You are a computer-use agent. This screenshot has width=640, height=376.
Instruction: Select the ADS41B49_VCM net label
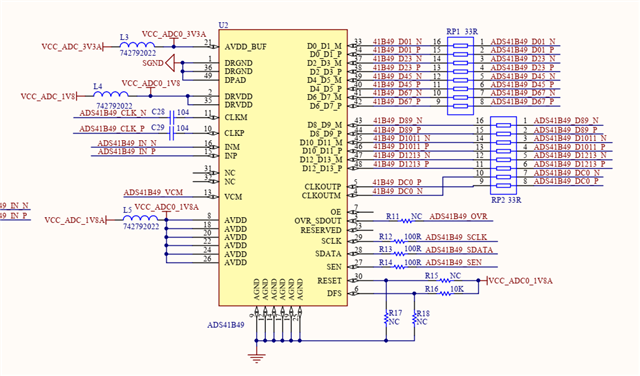tap(153, 192)
